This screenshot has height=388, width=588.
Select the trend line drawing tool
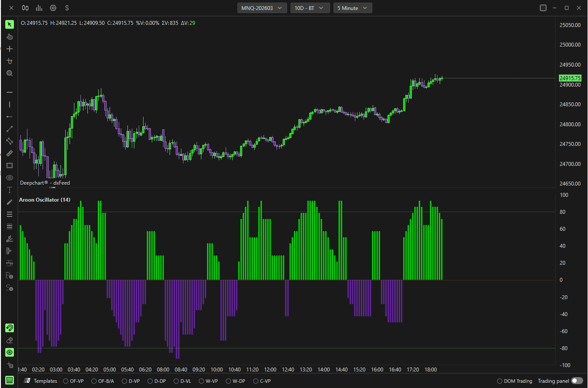click(x=10, y=129)
